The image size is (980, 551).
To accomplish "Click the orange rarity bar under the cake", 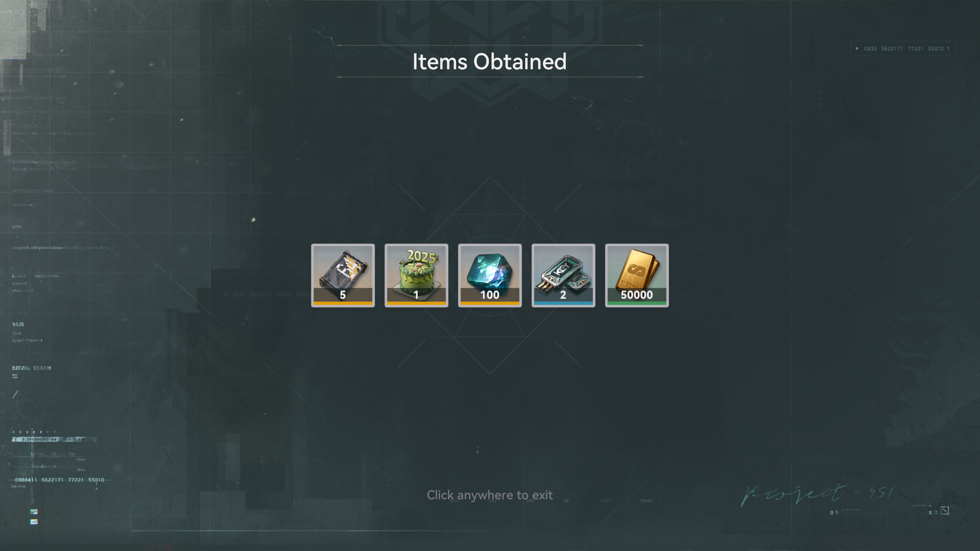I will [416, 303].
